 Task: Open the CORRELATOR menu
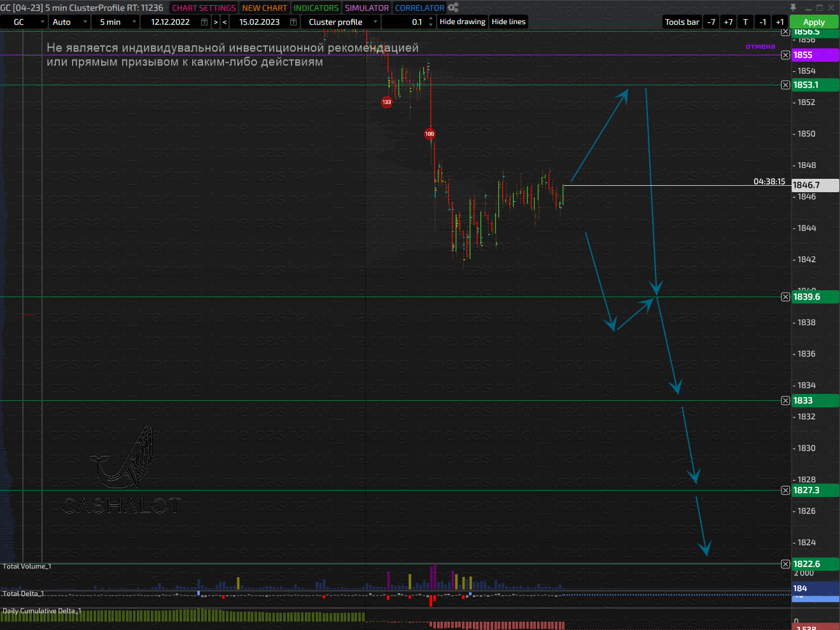[419, 8]
